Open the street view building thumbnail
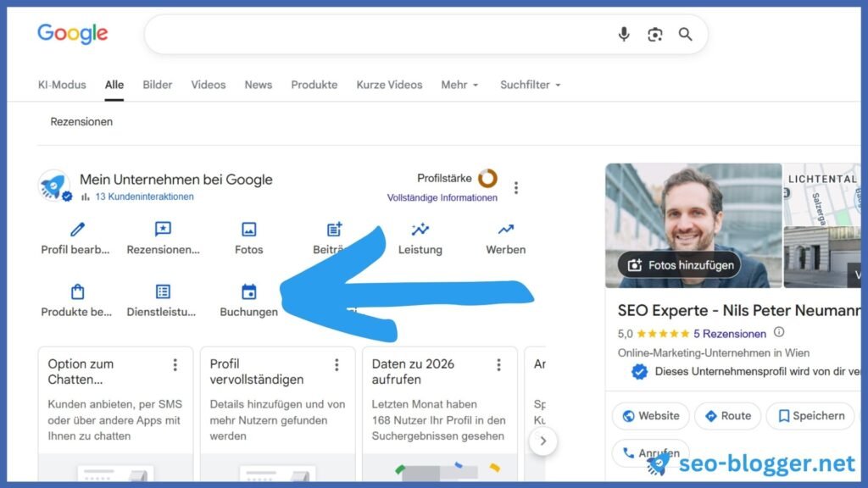The height and width of the screenshot is (488, 868). pyautogui.click(x=822, y=258)
